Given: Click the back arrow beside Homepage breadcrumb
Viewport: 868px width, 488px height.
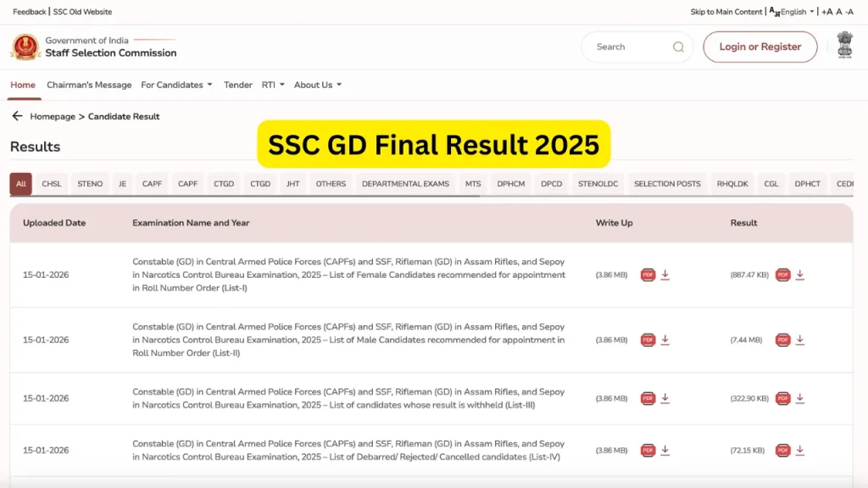Looking at the screenshot, I should tap(17, 116).
